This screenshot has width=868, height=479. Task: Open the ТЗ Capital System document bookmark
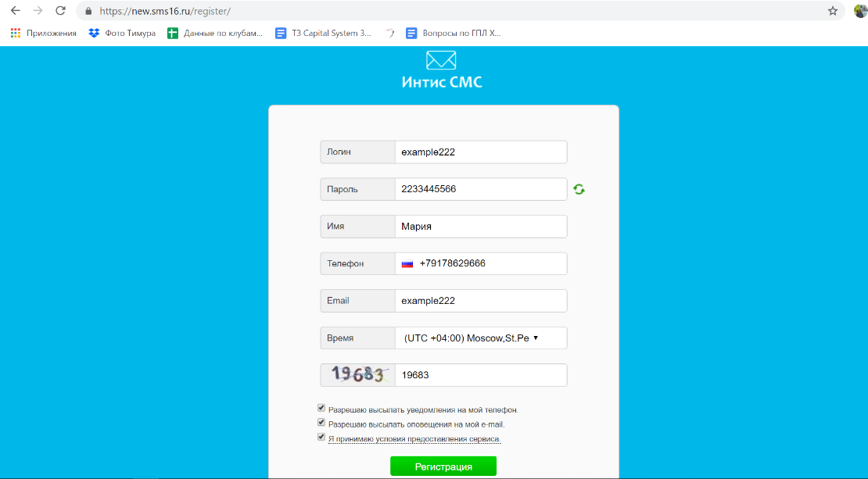point(323,33)
